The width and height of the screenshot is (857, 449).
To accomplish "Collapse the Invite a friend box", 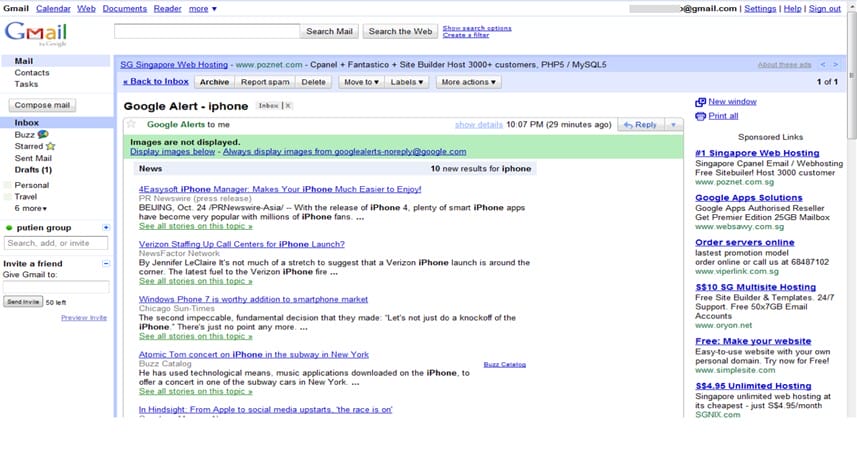I will click(x=106, y=263).
